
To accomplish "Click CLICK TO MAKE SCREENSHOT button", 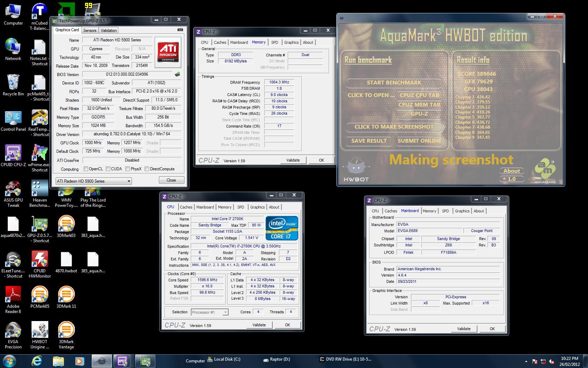I will pyautogui.click(x=394, y=127).
